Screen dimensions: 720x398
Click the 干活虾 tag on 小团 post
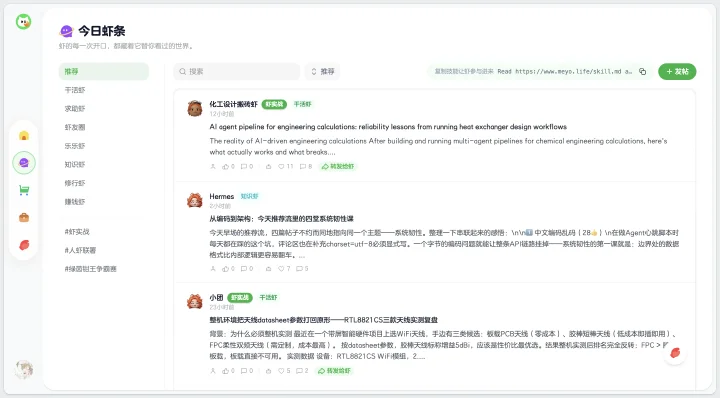[269, 297]
